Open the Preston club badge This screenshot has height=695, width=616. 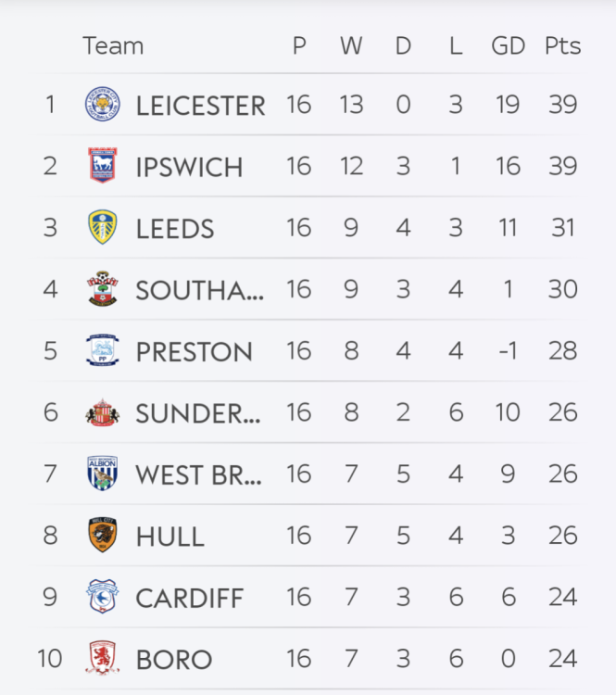tap(102, 351)
